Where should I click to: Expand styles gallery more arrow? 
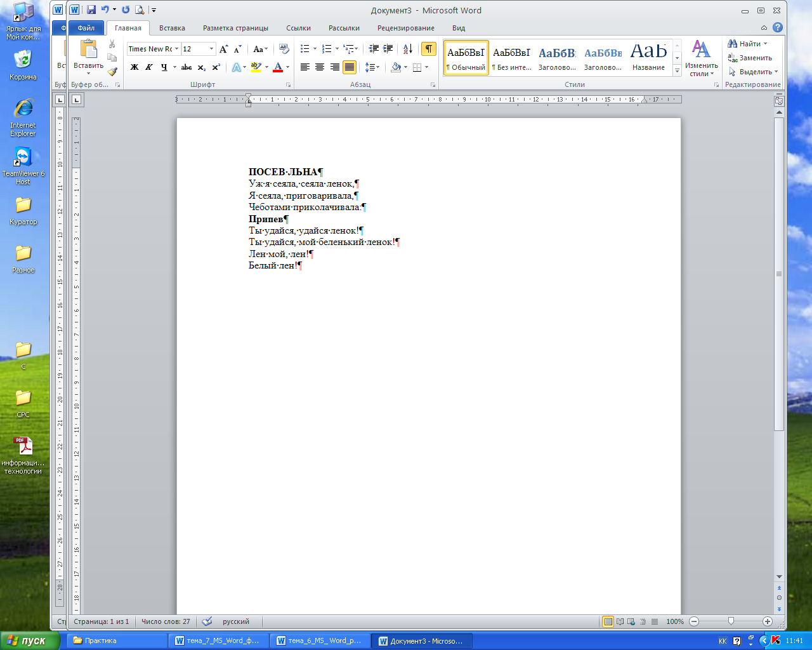tap(678, 72)
